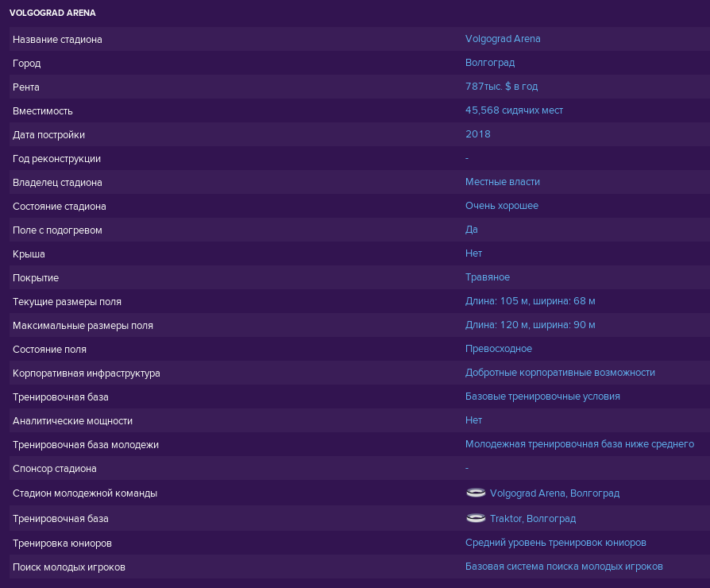Click stadium icon next to Volgograd Arena, Волгоград
The height and width of the screenshot is (588, 710).
click(x=476, y=493)
